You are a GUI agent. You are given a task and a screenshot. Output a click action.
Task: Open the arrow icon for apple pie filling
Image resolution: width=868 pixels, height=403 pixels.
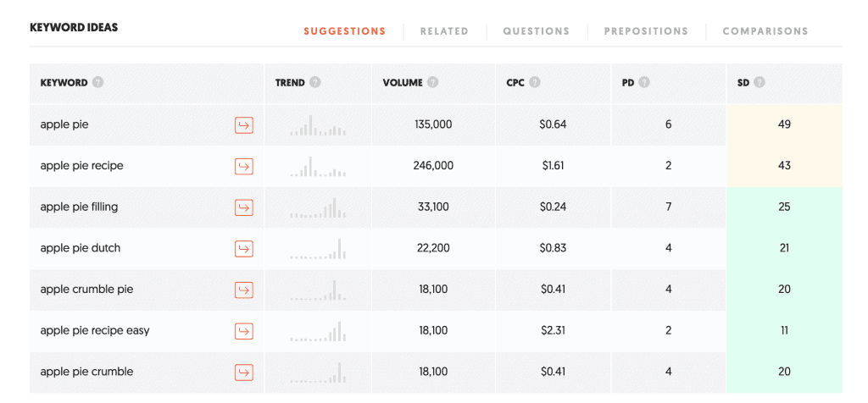tap(243, 207)
